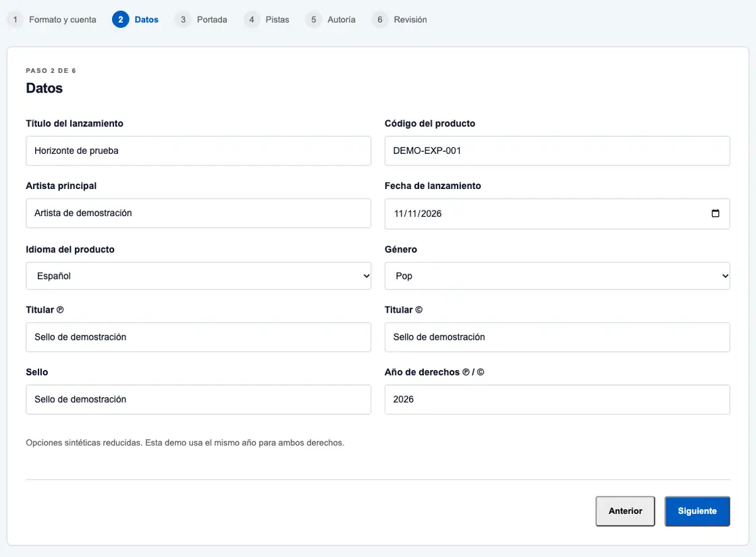756x557 pixels.
Task: Select the Datos step tab
Action: [x=136, y=20]
